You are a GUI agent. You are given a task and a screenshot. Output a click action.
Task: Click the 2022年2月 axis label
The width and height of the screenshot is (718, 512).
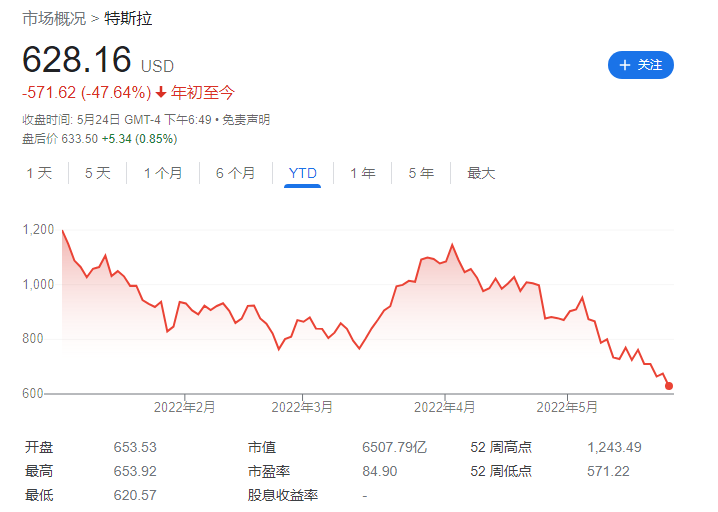[185, 407]
